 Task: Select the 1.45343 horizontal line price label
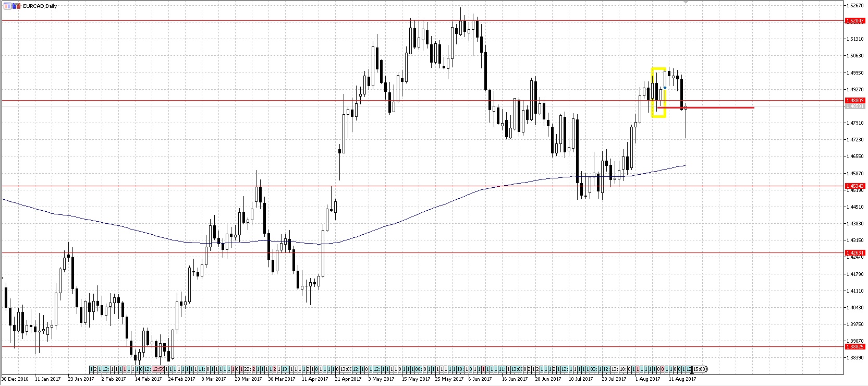click(855, 186)
